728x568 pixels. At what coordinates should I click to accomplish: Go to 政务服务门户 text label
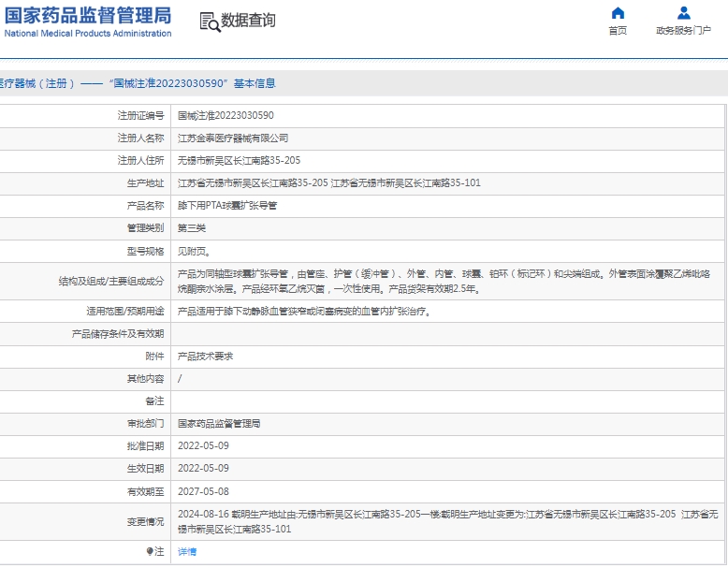tap(683, 30)
